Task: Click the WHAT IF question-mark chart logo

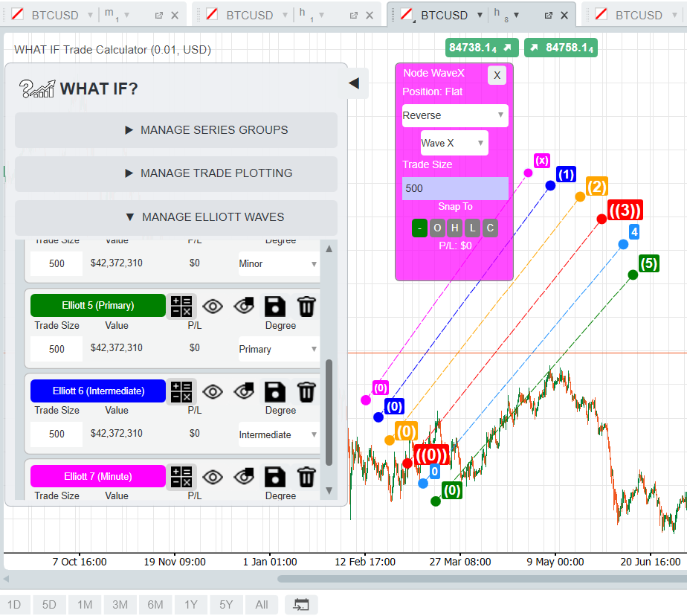Action: (37, 89)
